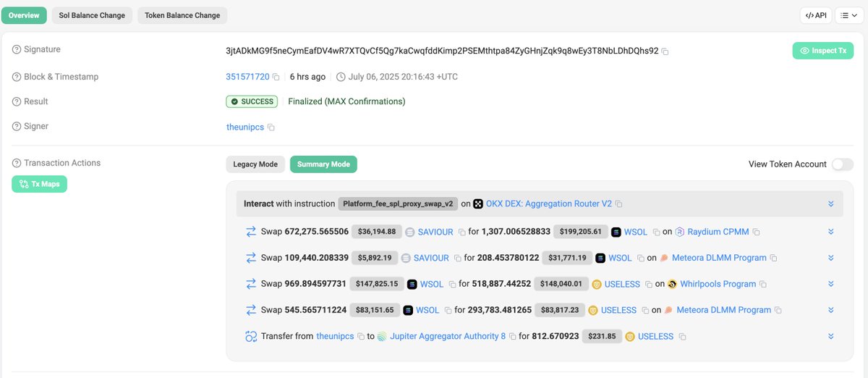Copy block number 351571720
This screenshot has width=868, height=378.
[x=276, y=77]
